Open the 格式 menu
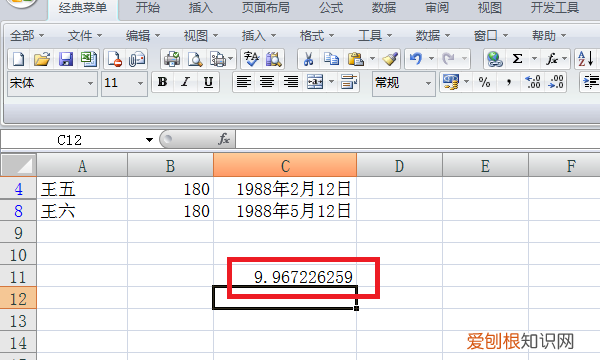Image resolution: width=600 pixels, height=360 pixels. tap(317, 36)
